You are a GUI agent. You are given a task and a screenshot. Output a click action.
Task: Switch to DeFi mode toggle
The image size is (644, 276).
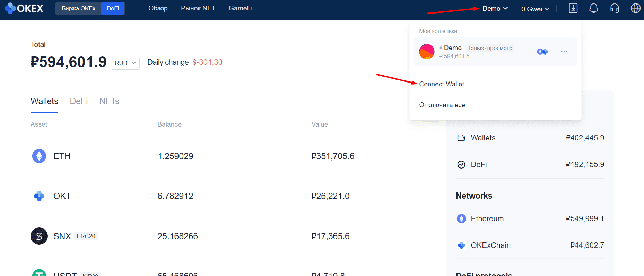point(113,8)
